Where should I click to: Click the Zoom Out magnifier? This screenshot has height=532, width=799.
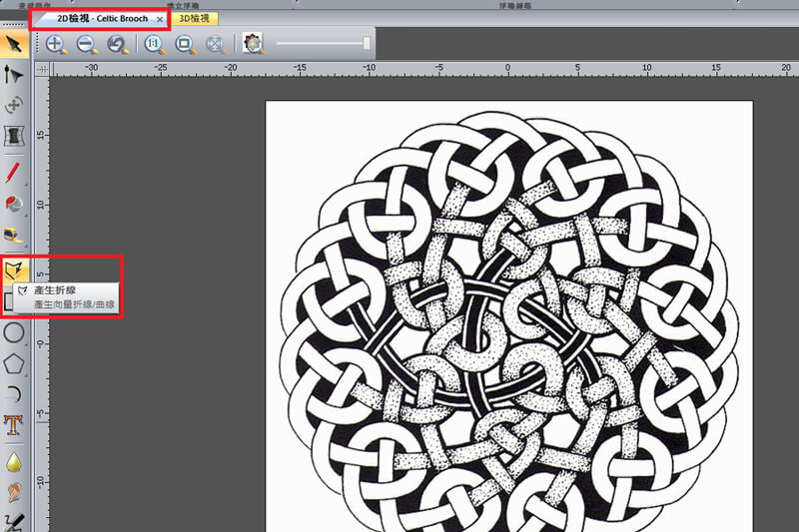pyautogui.click(x=87, y=44)
